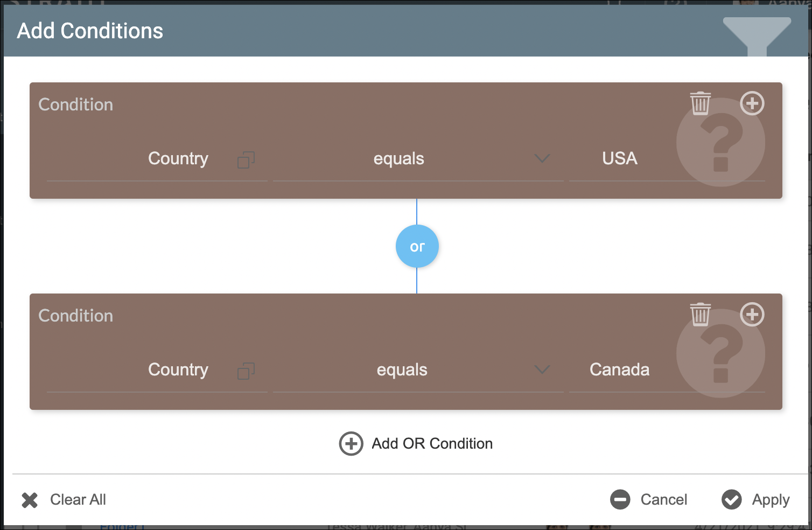Open field picker icon beside first Country
812x530 pixels.
coord(246,160)
